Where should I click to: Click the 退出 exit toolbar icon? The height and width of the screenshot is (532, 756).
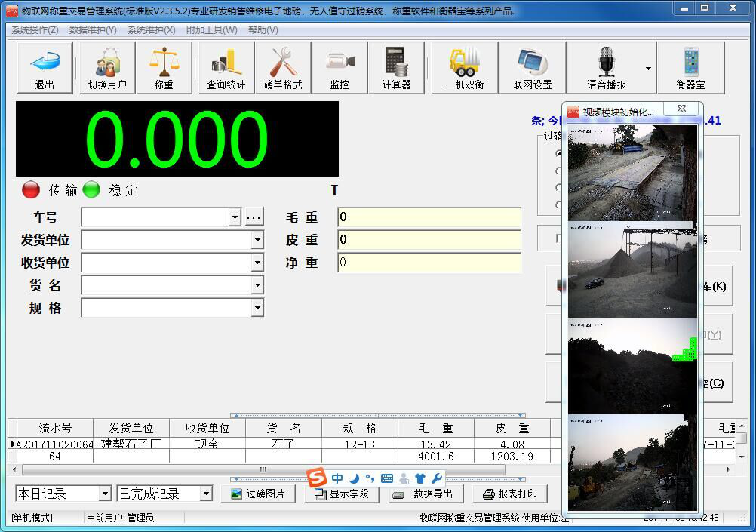[45, 67]
